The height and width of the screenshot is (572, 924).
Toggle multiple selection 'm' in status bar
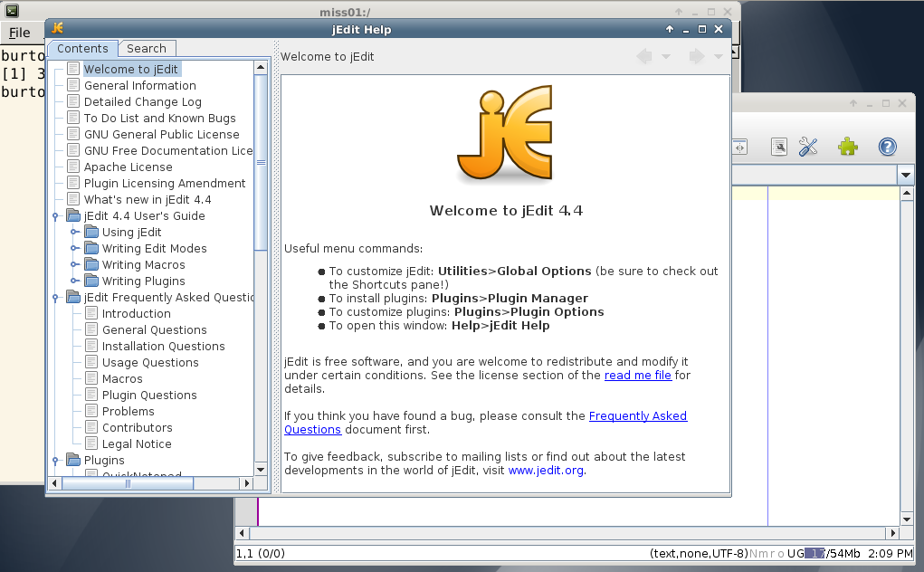[x=763, y=554]
